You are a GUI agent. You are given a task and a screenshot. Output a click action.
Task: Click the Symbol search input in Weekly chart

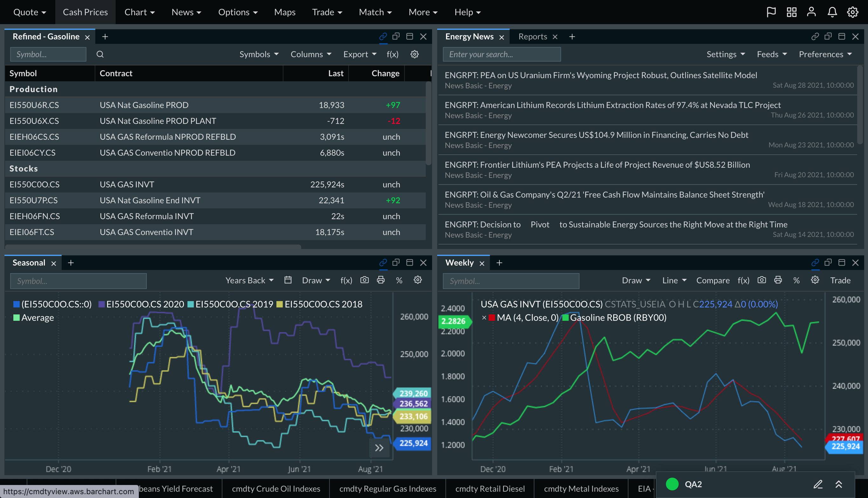pos(511,280)
